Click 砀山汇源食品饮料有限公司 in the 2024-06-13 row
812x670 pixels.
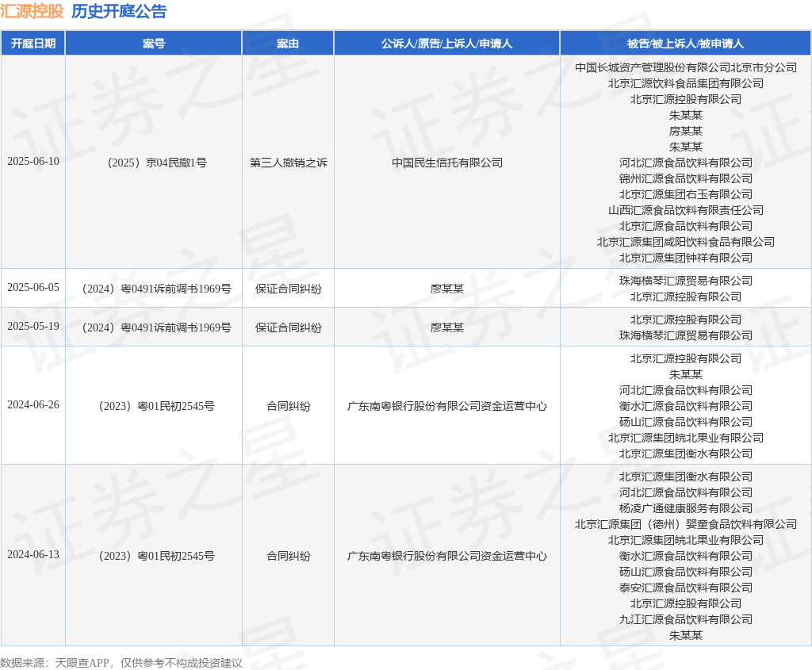coord(686,572)
